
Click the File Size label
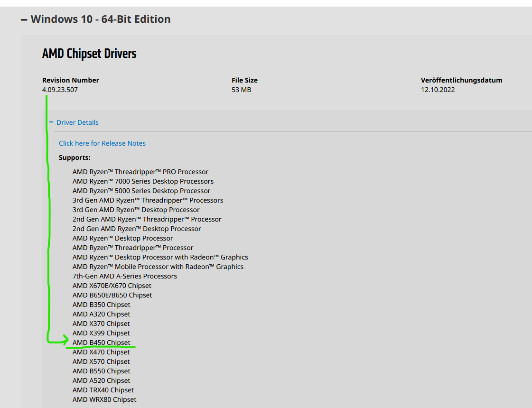(244, 80)
